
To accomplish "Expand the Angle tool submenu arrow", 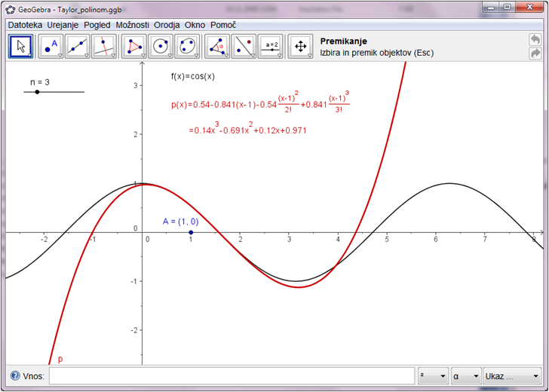I will pos(226,55).
